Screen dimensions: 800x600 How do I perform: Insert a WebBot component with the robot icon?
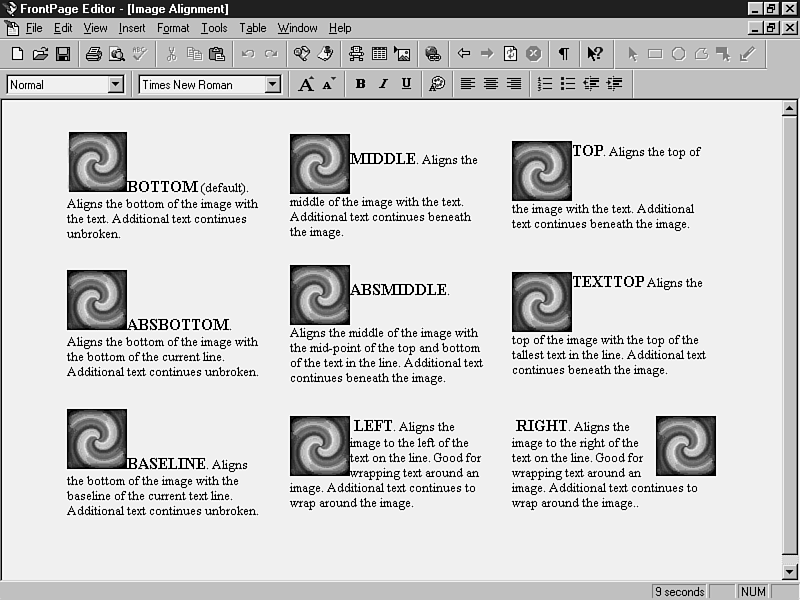356,54
